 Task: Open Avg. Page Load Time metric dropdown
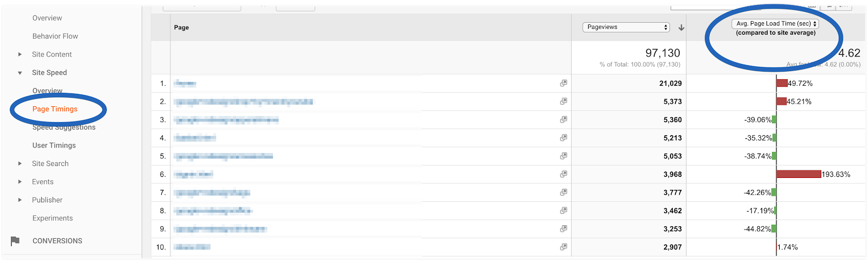click(x=775, y=24)
